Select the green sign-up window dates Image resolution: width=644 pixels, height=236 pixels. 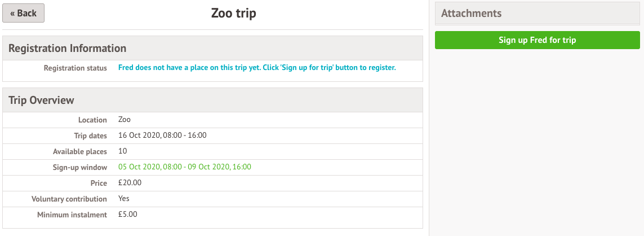[x=185, y=167]
